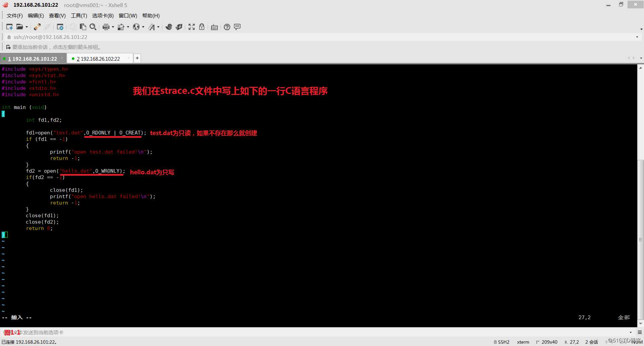Click the add-current-session arrow icon
The height and width of the screenshot is (346, 644).
tap(8, 47)
